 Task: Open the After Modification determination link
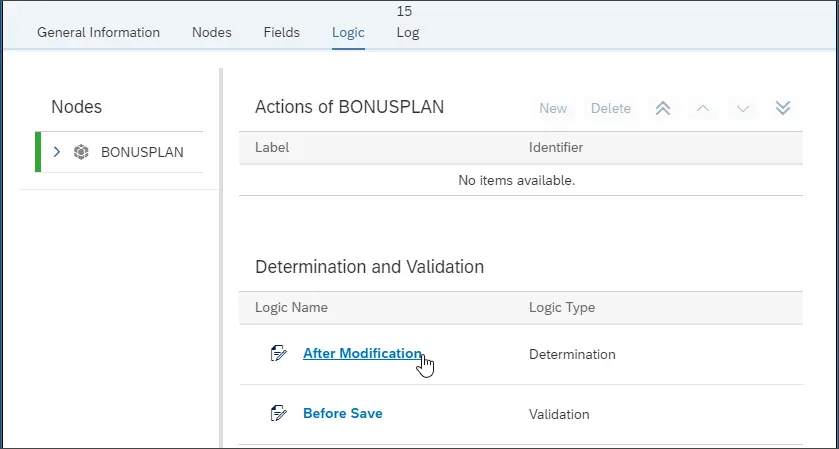362,353
